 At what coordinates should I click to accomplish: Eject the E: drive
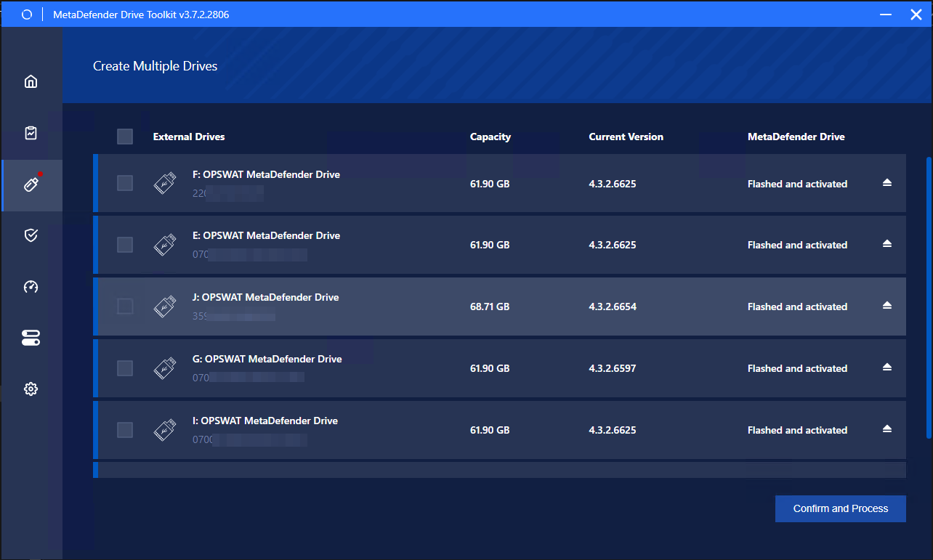pyautogui.click(x=887, y=244)
